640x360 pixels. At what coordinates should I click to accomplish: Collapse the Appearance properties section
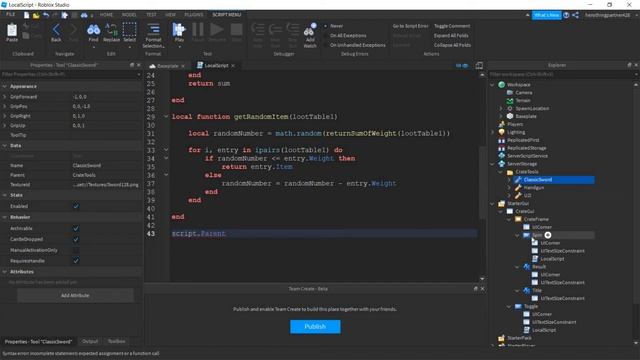(x=4, y=87)
